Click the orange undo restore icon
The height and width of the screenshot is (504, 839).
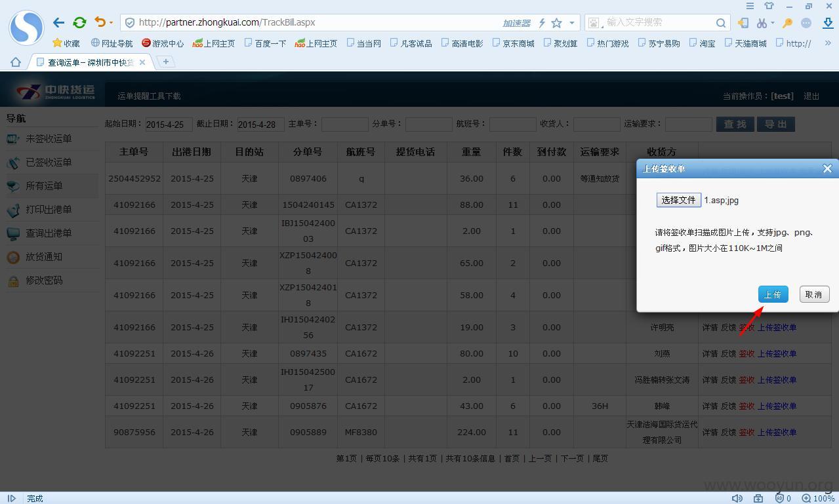100,22
